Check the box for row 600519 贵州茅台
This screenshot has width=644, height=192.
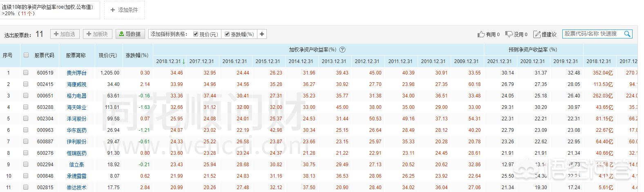point(26,72)
